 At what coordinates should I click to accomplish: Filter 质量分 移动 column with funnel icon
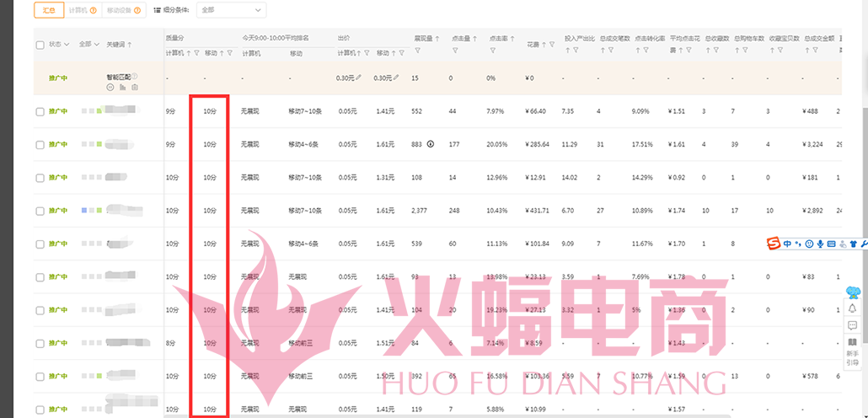click(x=230, y=53)
